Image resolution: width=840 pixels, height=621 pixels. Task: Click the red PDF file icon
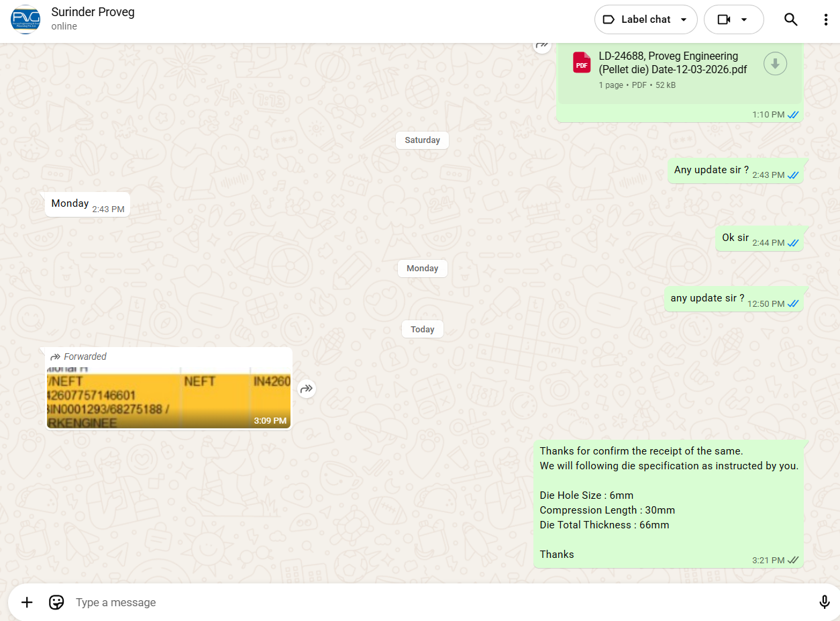581,63
